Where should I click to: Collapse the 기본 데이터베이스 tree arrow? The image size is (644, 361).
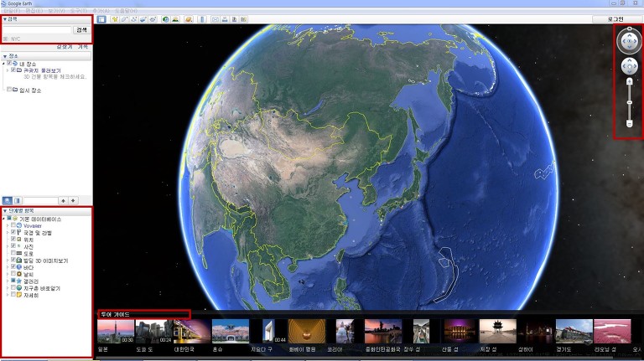tap(3, 219)
